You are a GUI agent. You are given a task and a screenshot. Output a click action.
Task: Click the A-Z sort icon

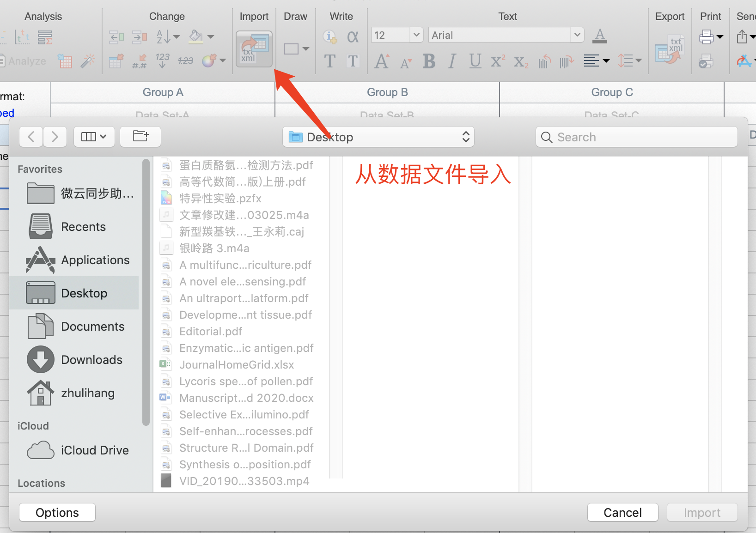[163, 36]
